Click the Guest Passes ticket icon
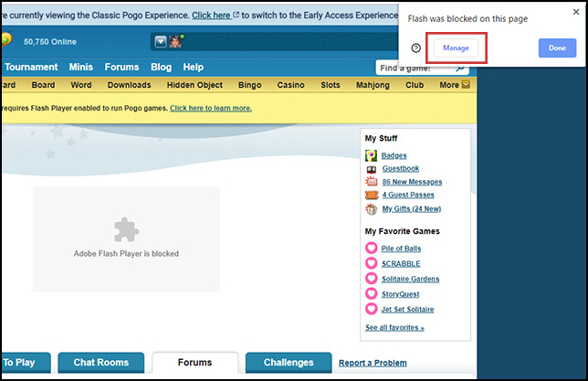588x381 pixels. (372, 196)
